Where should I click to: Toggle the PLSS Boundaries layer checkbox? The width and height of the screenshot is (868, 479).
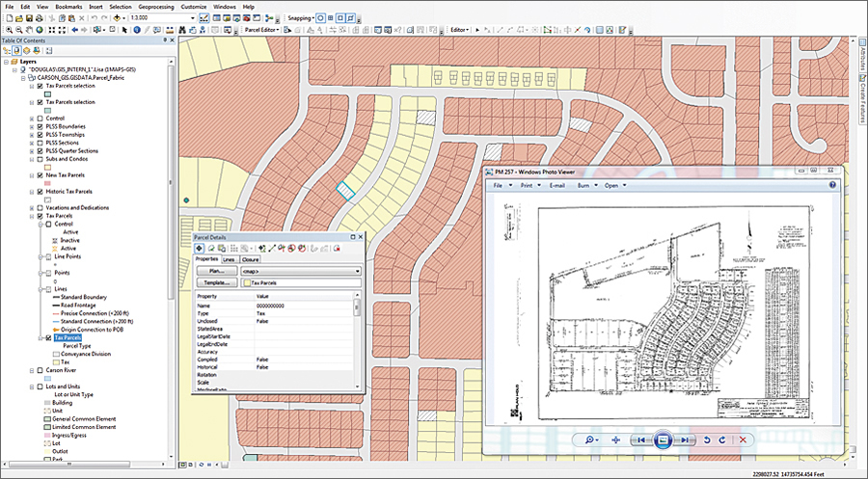pos(40,125)
